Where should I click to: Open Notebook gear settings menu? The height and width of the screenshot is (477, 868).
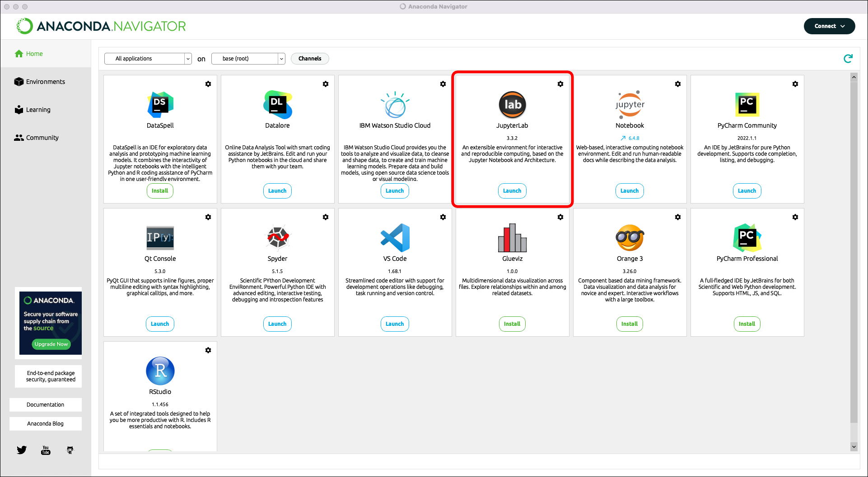coord(678,84)
